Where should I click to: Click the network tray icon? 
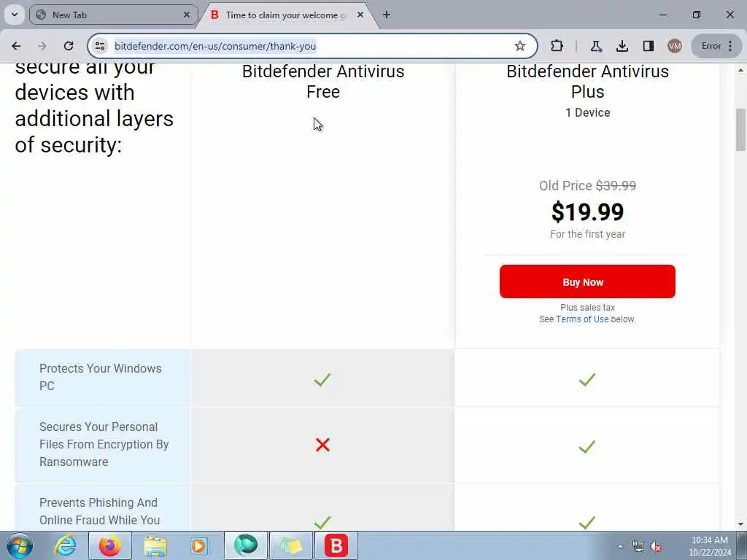tap(638, 547)
